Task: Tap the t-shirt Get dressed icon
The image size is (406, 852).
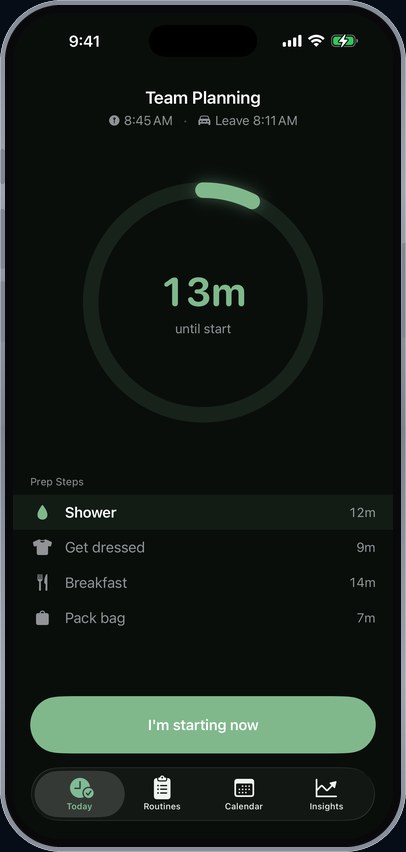Action: 42,547
